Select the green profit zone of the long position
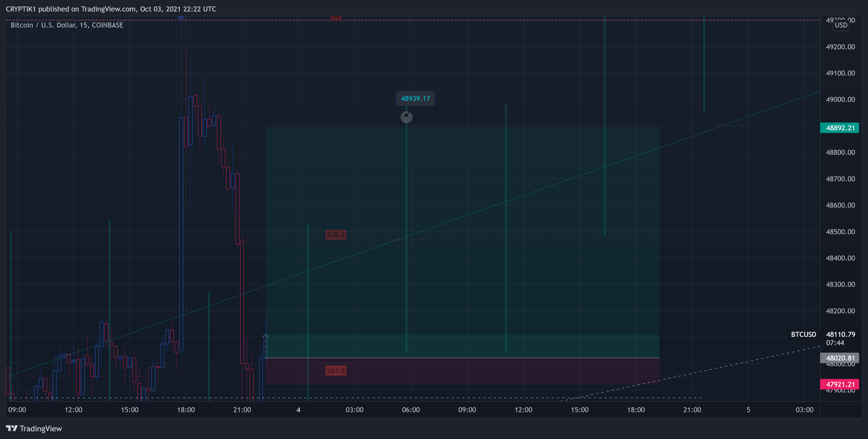The height and width of the screenshot is (439, 868). point(462,242)
